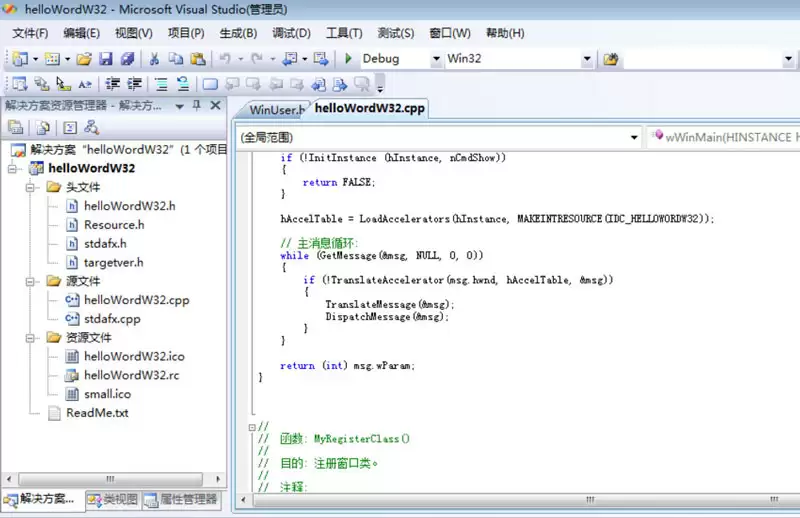The height and width of the screenshot is (518, 800).
Task: Click the Paste clipboard toolbar icon
Action: pos(197,59)
